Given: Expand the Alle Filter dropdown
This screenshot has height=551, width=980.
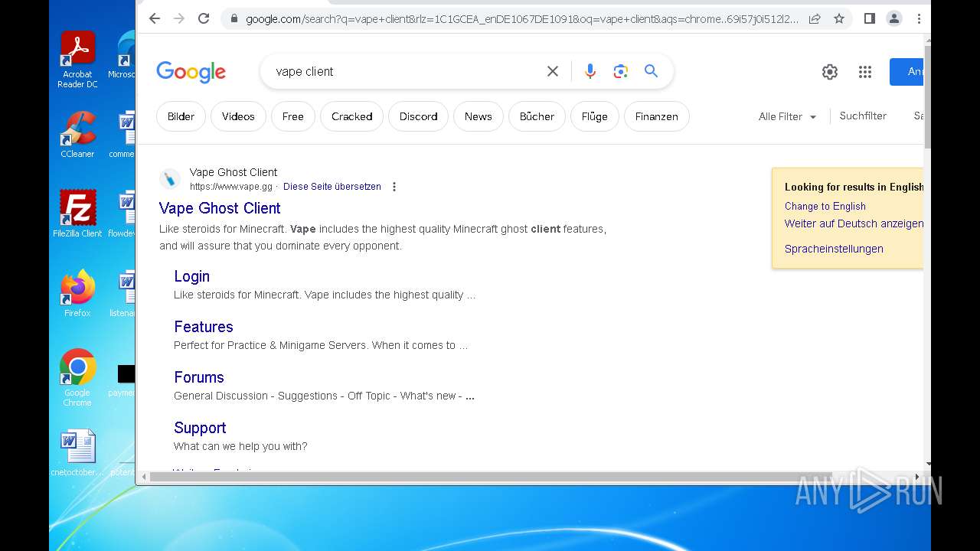Looking at the screenshot, I should (788, 117).
